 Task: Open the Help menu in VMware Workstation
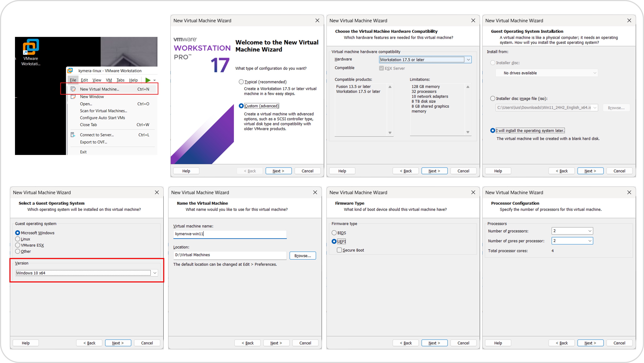tap(133, 80)
